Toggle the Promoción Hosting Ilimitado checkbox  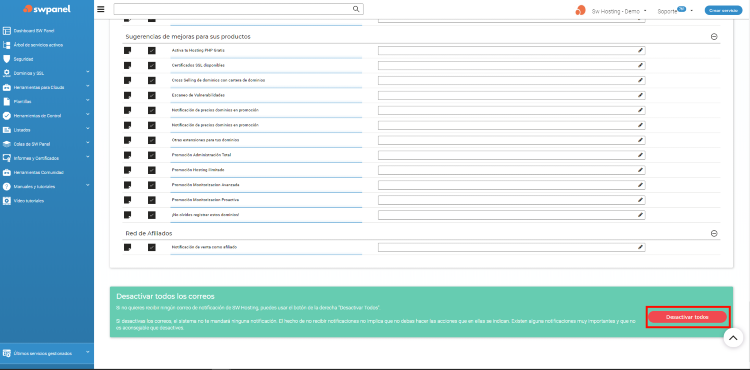(x=152, y=170)
